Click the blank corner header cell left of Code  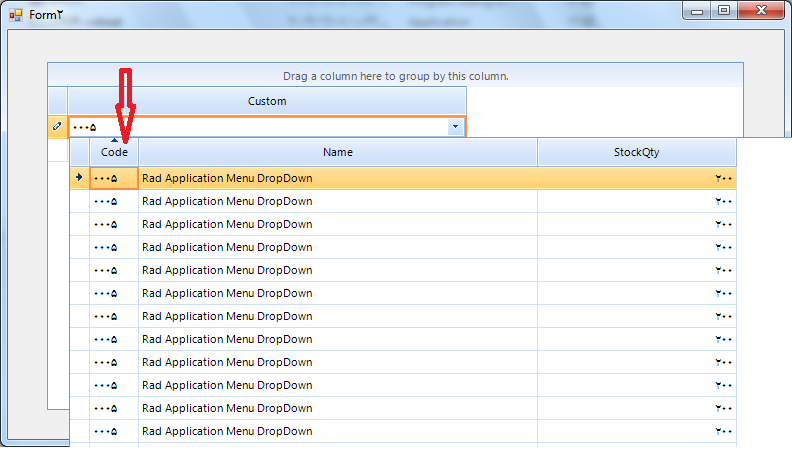[x=79, y=152]
